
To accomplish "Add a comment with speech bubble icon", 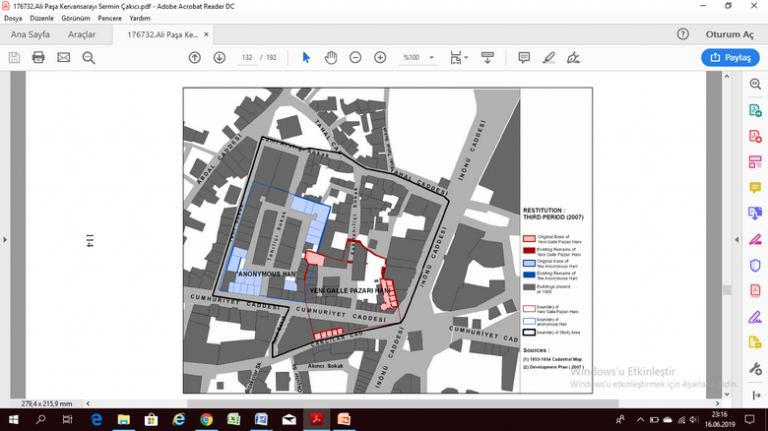I will tap(524, 57).
